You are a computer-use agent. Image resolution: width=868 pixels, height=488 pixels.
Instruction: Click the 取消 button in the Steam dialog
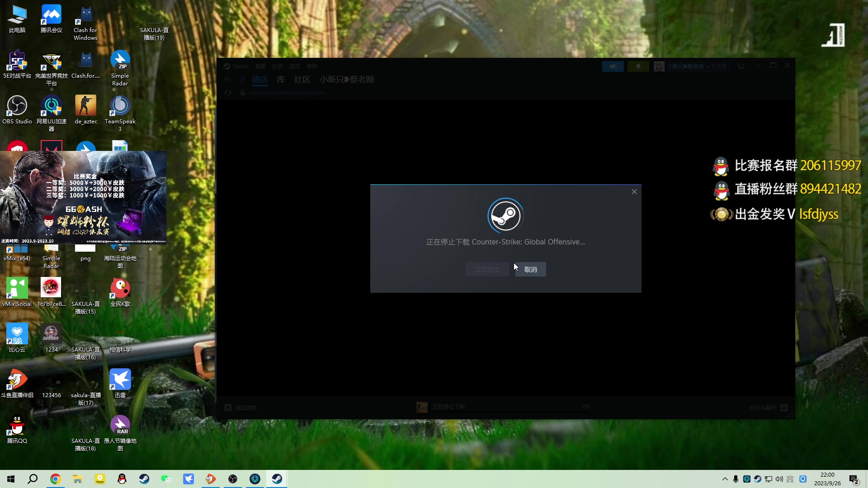coord(530,269)
